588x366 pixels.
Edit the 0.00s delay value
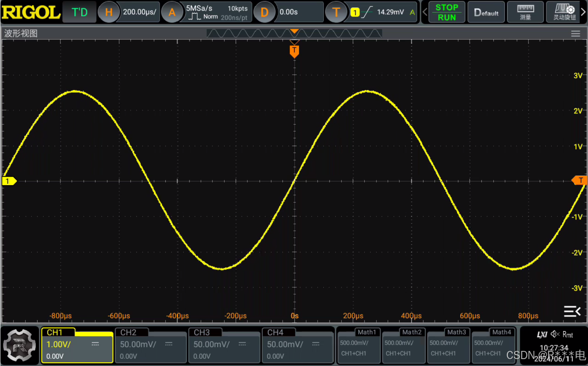[289, 12]
